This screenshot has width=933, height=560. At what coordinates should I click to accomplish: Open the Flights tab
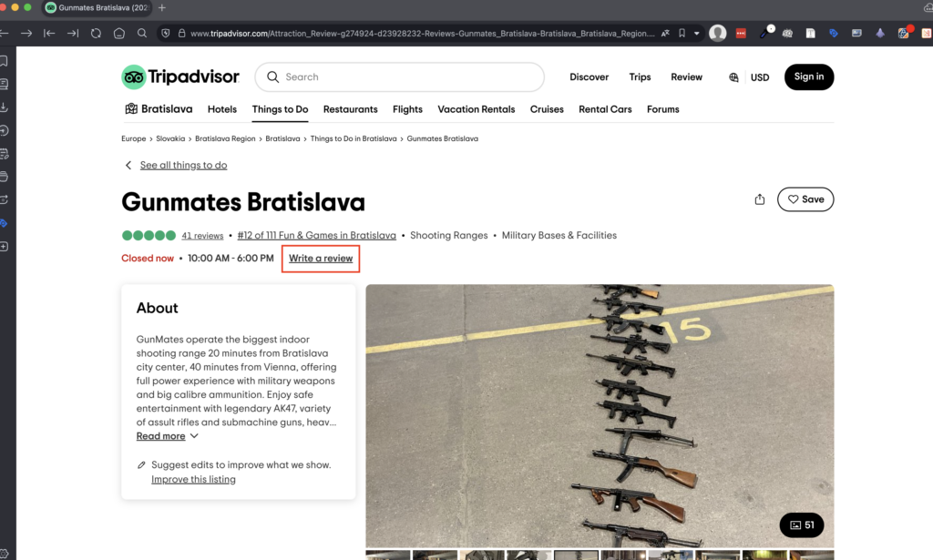coord(407,109)
